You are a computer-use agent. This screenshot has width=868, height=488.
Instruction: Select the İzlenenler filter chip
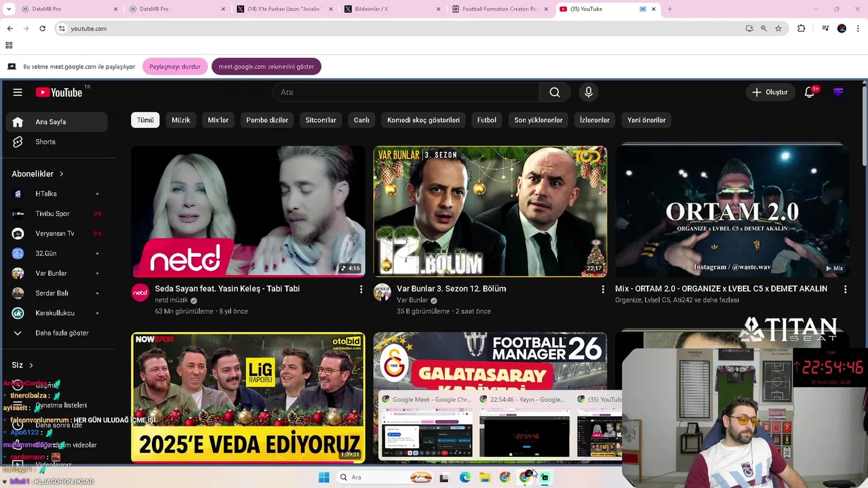tap(595, 120)
